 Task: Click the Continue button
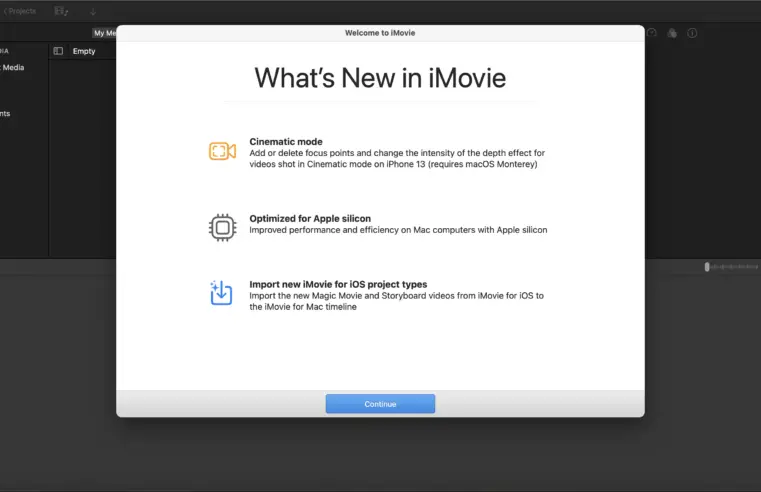tap(380, 404)
